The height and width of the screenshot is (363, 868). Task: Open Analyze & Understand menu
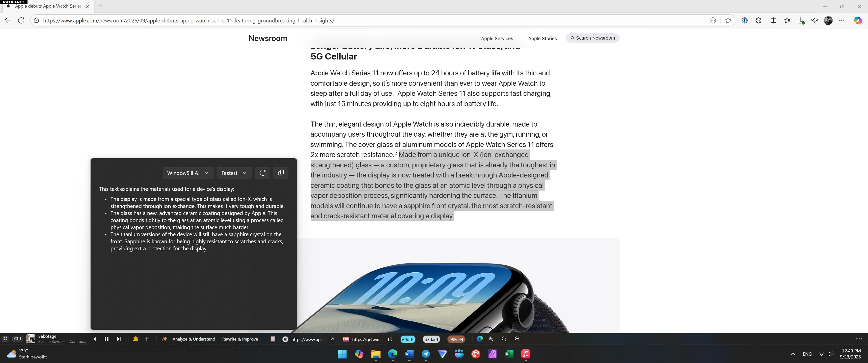tap(194, 339)
